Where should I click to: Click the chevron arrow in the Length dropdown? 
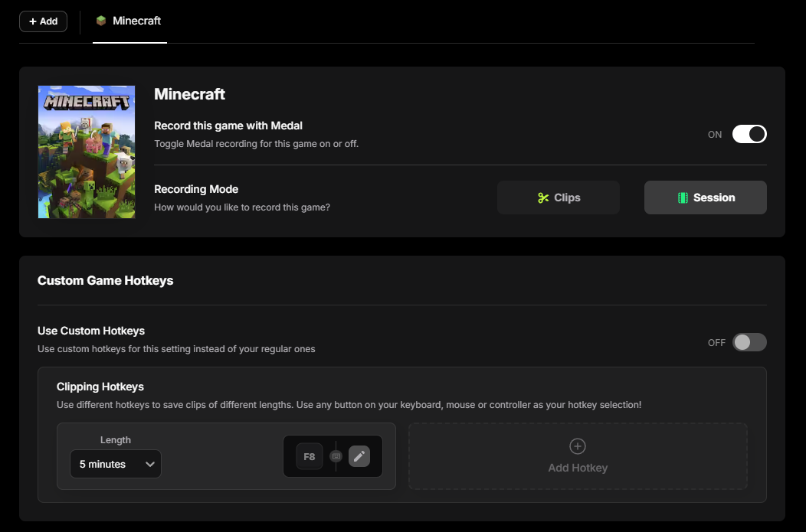tap(149, 464)
